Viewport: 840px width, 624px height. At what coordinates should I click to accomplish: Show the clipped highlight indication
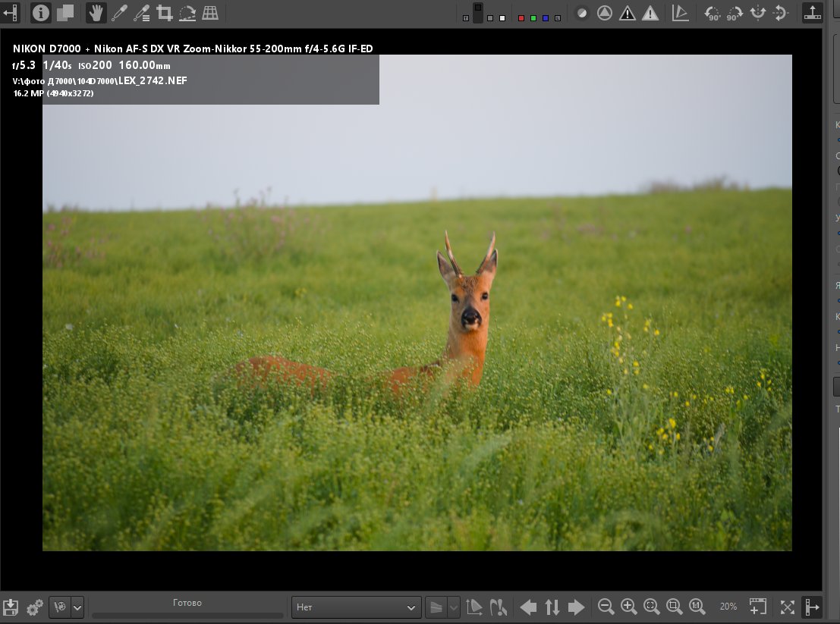(x=650, y=13)
